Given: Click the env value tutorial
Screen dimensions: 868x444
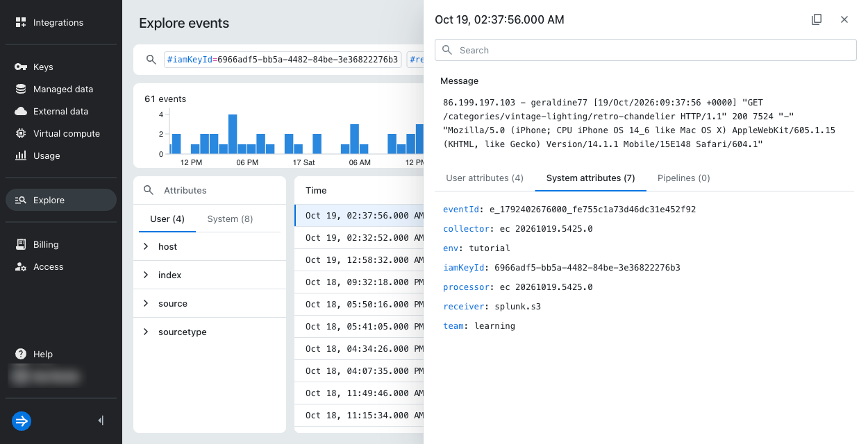Looking at the screenshot, I should pos(490,248).
